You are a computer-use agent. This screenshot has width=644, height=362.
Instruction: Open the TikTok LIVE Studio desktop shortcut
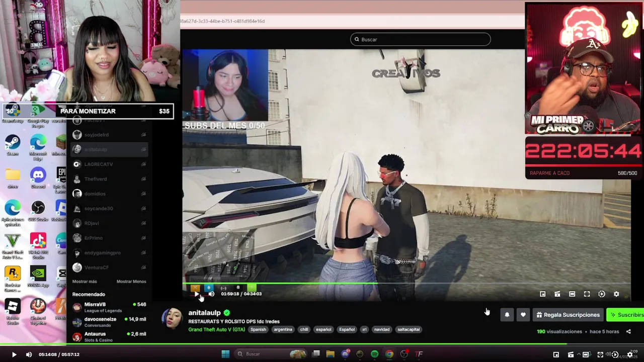coord(38,245)
